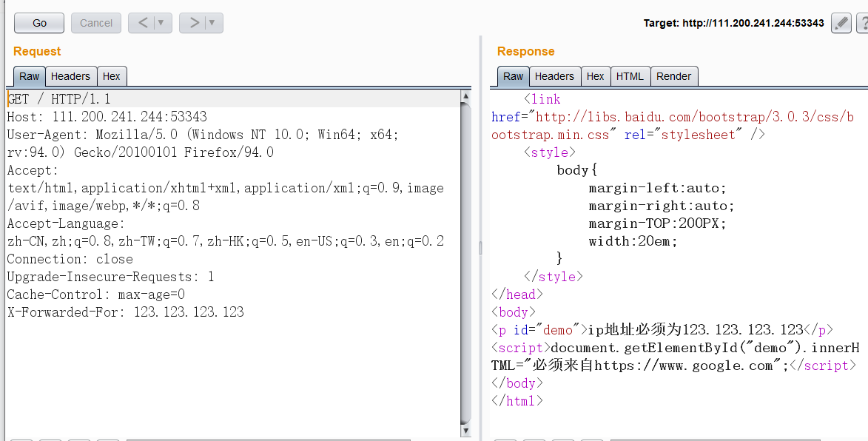Viewport: 868px width, 441px height.
Task: Open the request Hex tab
Action: click(112, 75)
